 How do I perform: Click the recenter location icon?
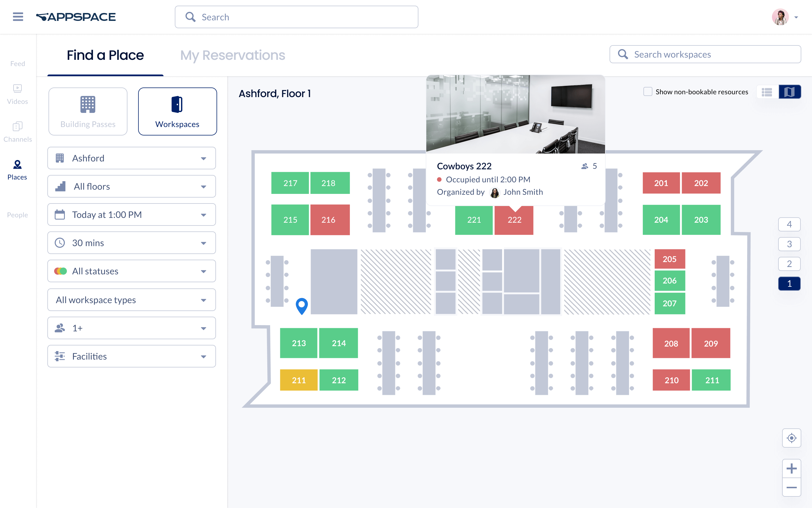coord(791,438)
